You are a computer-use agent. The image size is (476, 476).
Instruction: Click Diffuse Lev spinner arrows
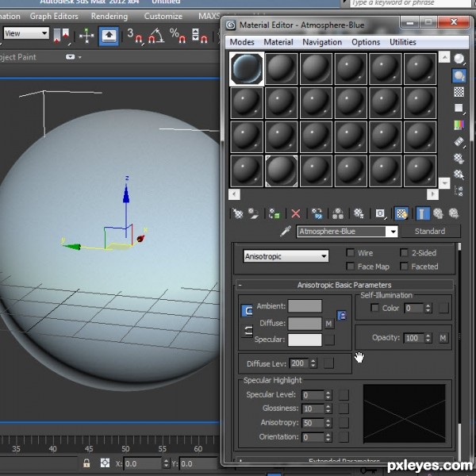point(313,363)
